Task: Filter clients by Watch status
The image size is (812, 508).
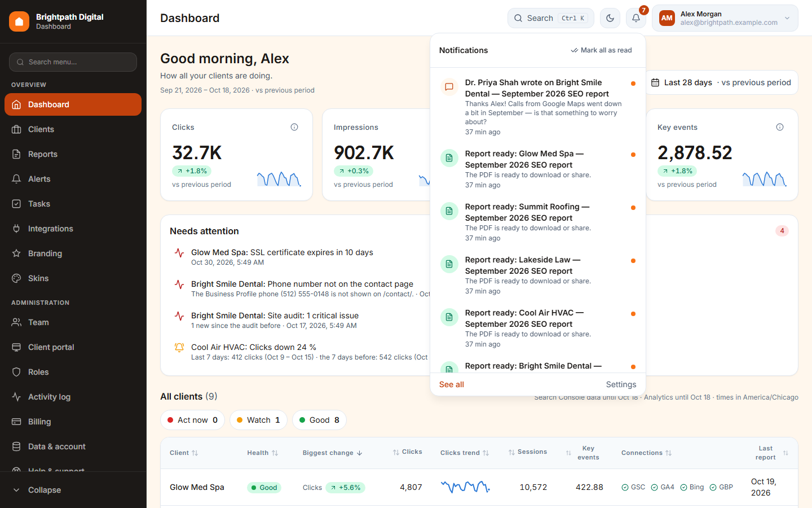Action: coord(258,420)
